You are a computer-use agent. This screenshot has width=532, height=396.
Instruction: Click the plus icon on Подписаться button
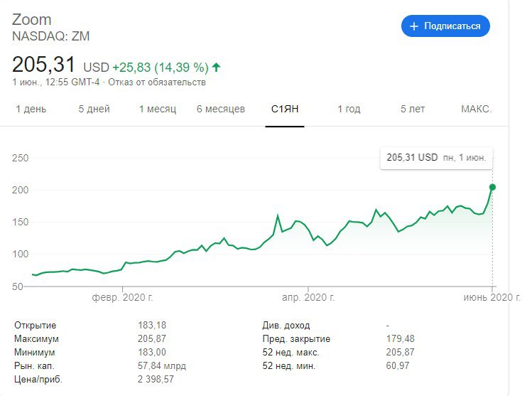pos(415,26)
